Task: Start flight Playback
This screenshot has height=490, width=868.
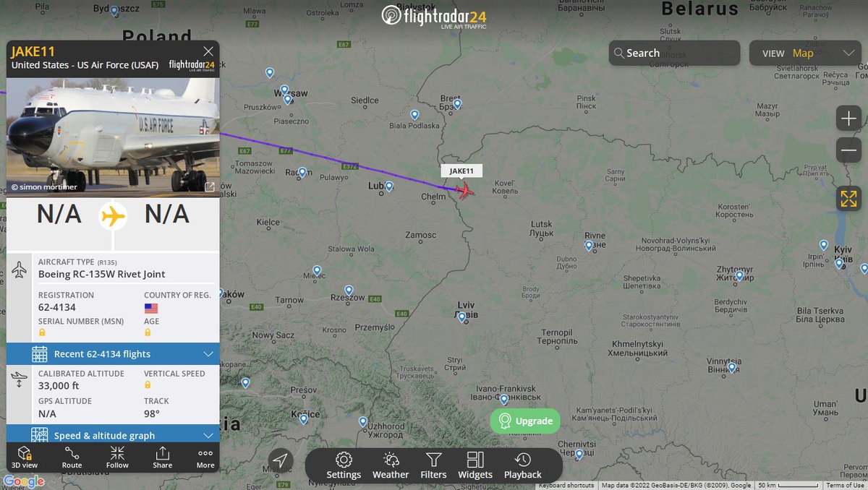Action: (522, 465)
